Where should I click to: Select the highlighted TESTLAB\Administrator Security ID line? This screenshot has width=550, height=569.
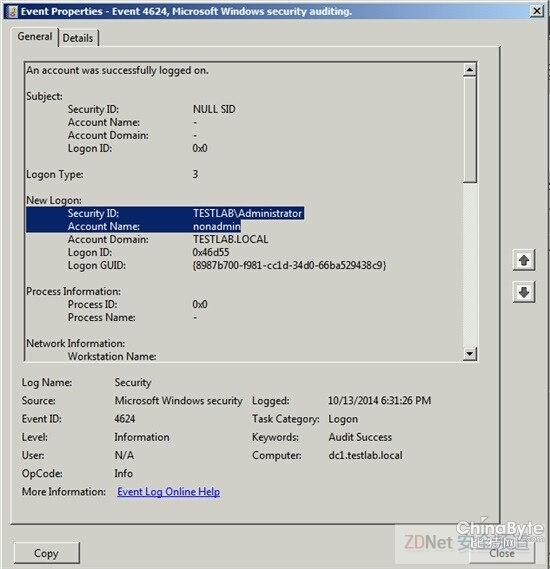165,213
